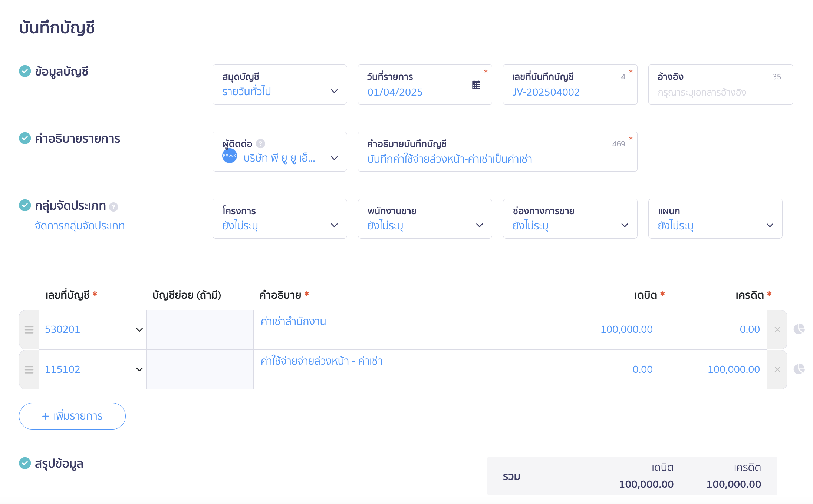Image resolution: width=813 pixels, height=504 pixels.
Task: Click check circle beside คำอธิบายรายการ section
Action: 25,138
